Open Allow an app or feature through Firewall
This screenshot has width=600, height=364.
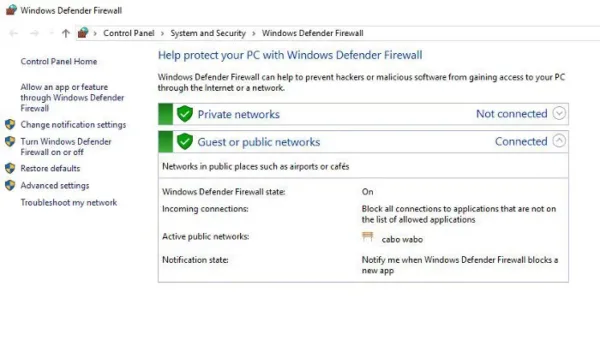pos(72,98)
